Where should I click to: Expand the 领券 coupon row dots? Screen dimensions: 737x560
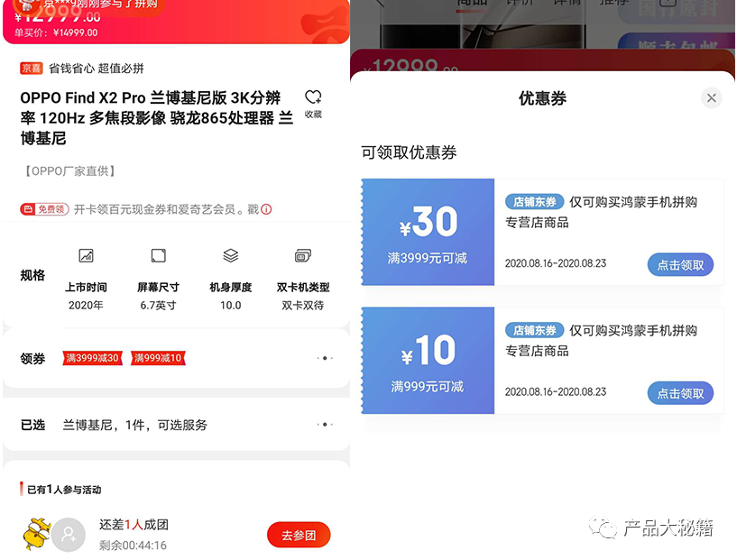click(325, 358)
